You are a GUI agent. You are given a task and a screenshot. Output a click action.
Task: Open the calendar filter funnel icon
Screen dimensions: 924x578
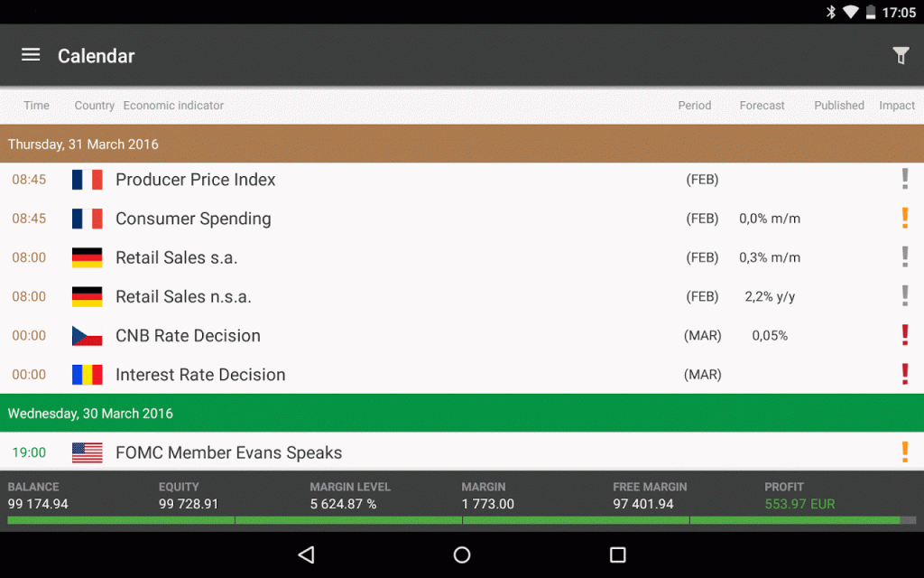901,55
